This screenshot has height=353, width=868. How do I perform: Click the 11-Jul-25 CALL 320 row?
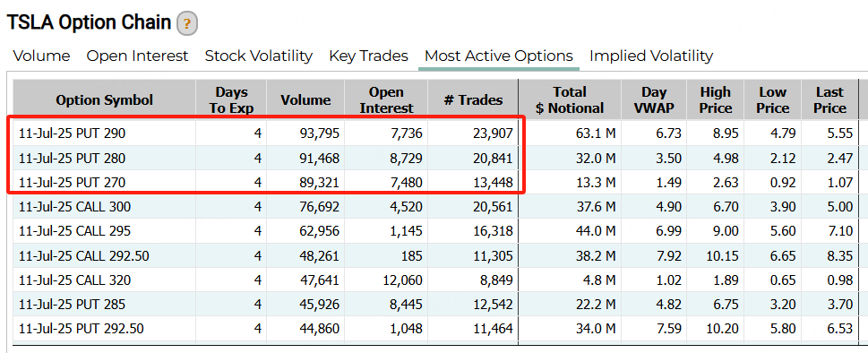coord(435,280)
